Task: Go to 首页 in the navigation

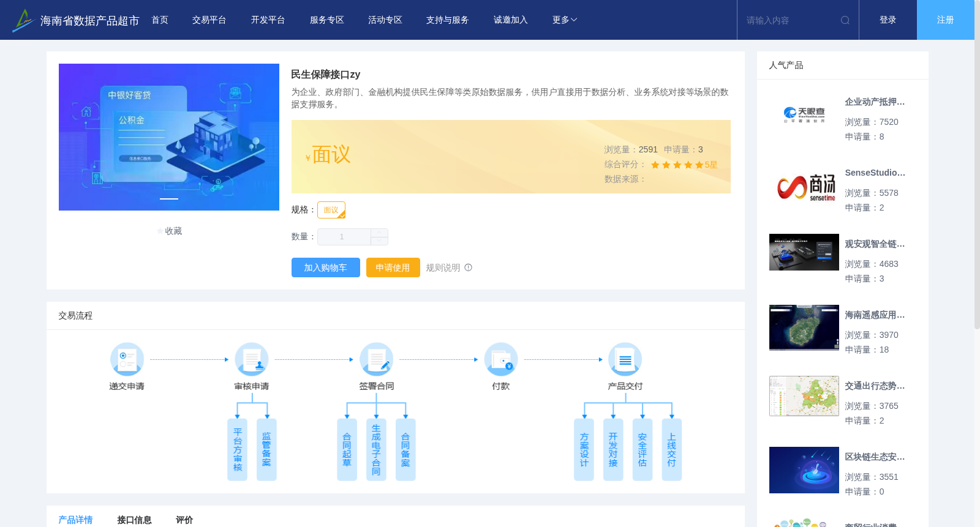Action: (160, 20)
